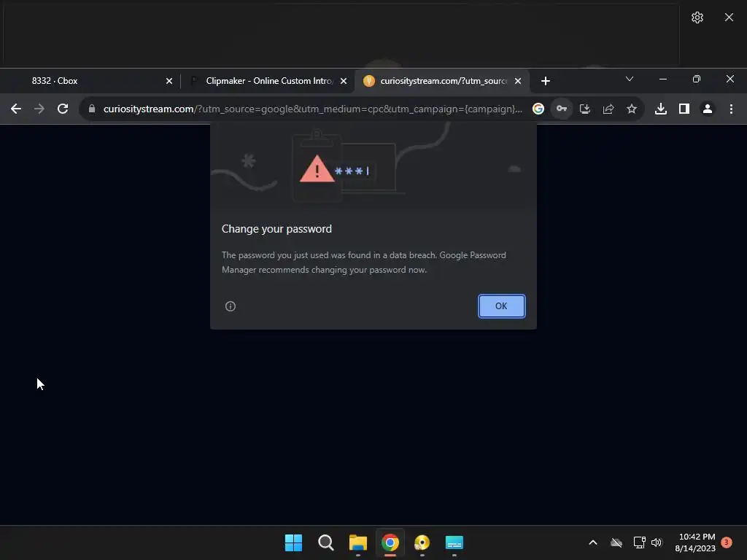This screenshot has width=747, height=560.
Task: Open the yellow disc app in taskbar
Action: point(422,542)
